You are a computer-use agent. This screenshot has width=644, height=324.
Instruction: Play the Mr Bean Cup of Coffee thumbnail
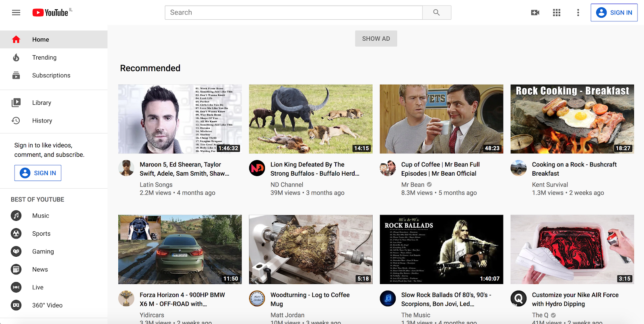coord(442,119)
